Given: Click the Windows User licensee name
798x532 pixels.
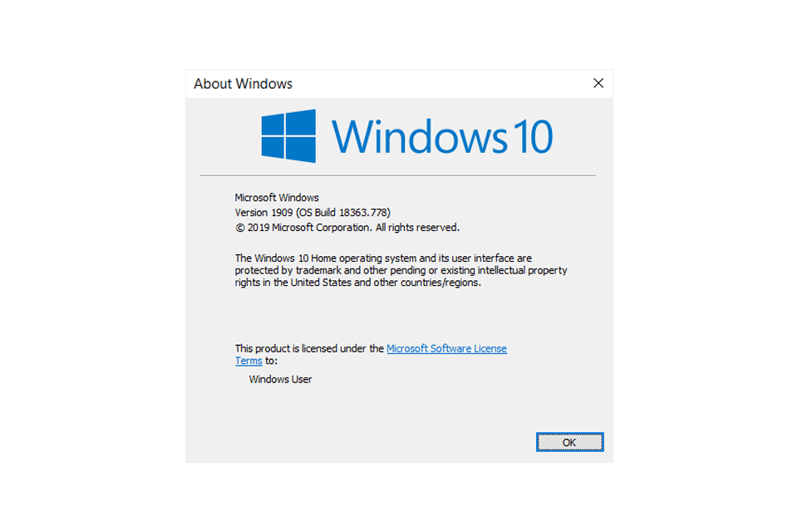Looking at the screenshot, I should (x=280, y=379).
